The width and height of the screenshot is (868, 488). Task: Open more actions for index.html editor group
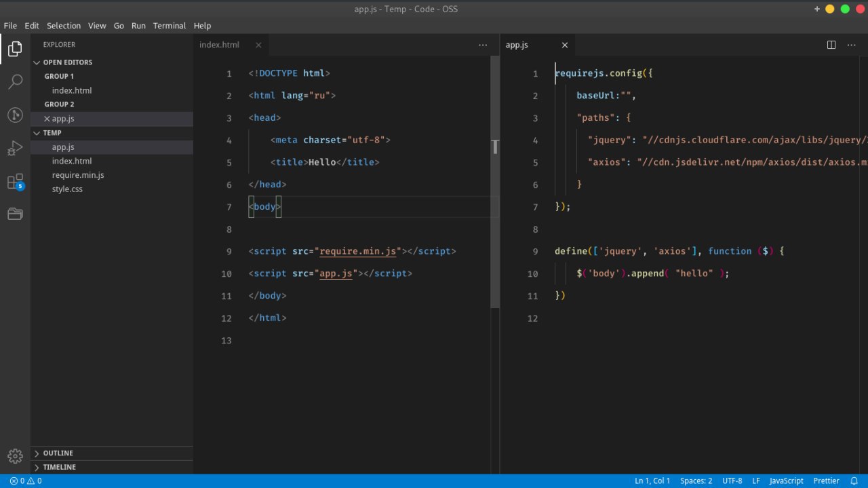[483, 45]
